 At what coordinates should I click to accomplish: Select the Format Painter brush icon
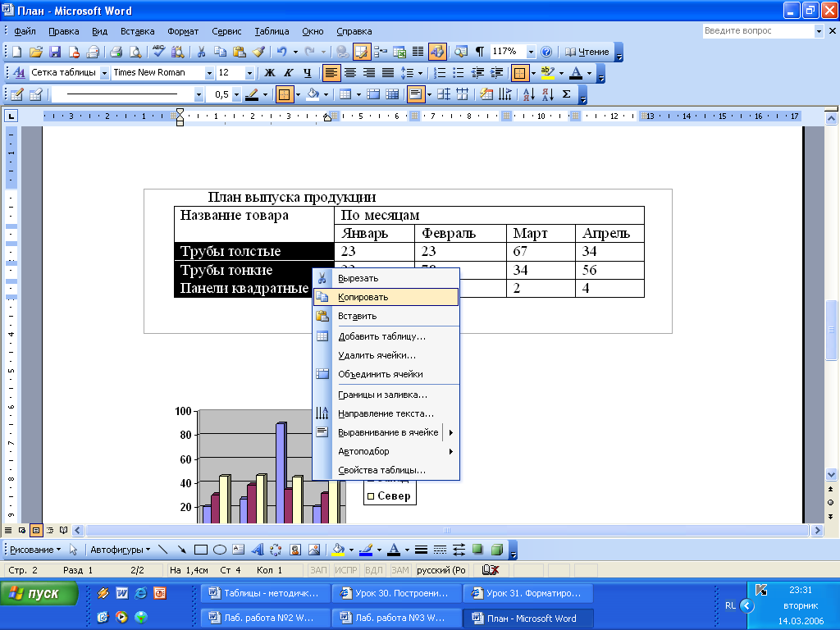click(x=258, y=52)
